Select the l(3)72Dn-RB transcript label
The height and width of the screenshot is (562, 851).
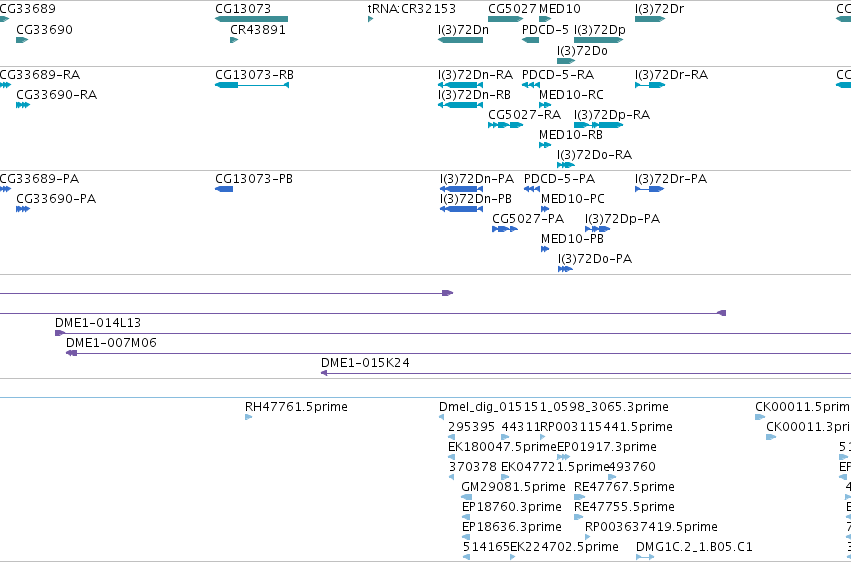pos(474,95)
